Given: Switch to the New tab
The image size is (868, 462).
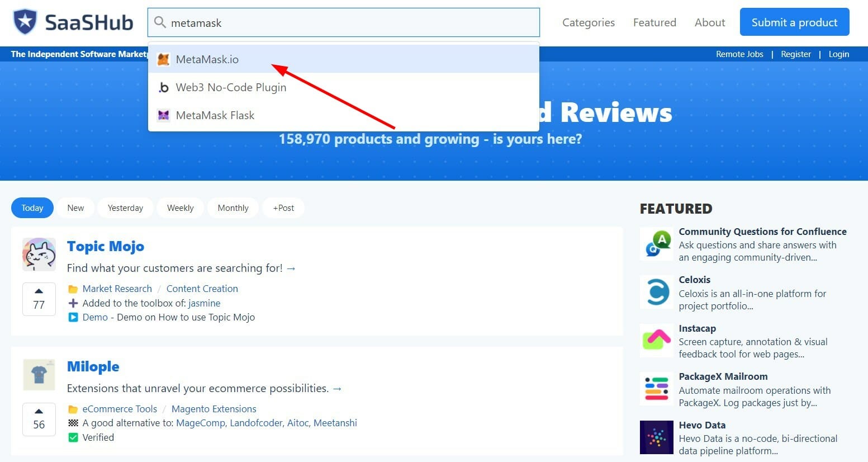Looking at the screenshot, I should (75, 208).
